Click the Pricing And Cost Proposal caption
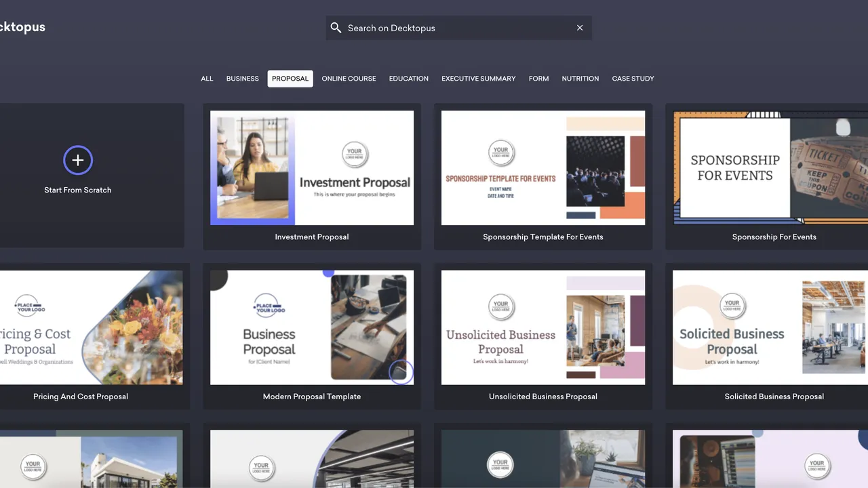Viewport: 868px width, 488px height. 81,396
